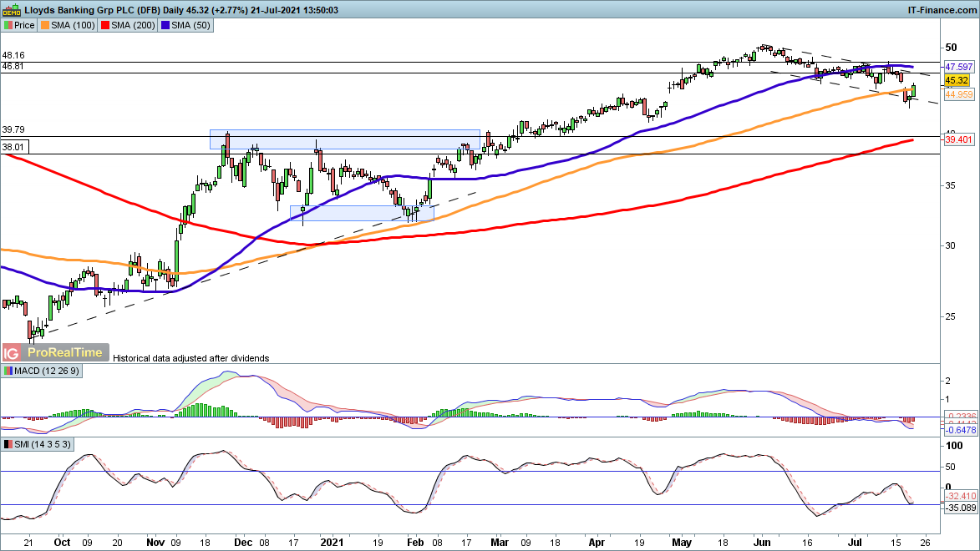980x551 pixels.
Task: Click the Jul label on the time axis
Action: [x=855, y=543]
